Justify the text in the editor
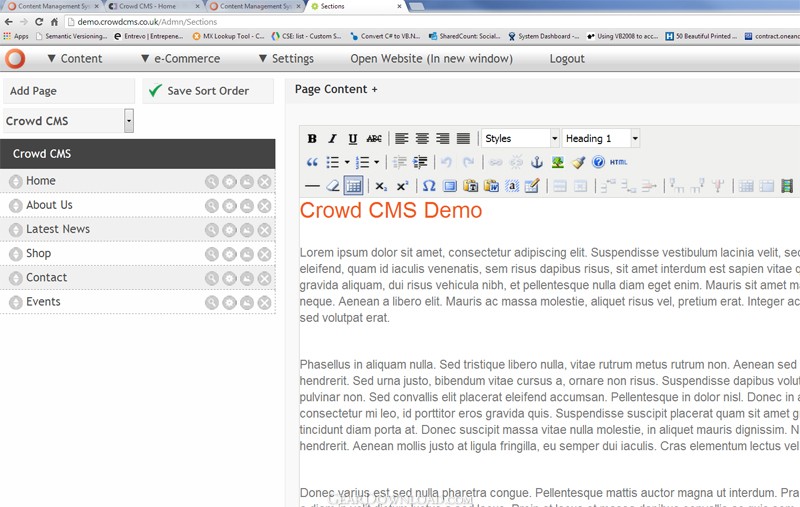 pyautogui.click(x=463, y=138)
